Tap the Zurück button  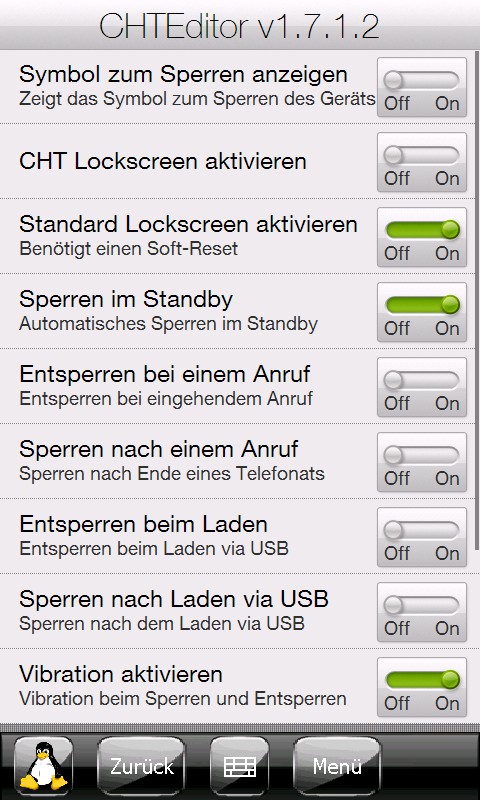[141, 765]
